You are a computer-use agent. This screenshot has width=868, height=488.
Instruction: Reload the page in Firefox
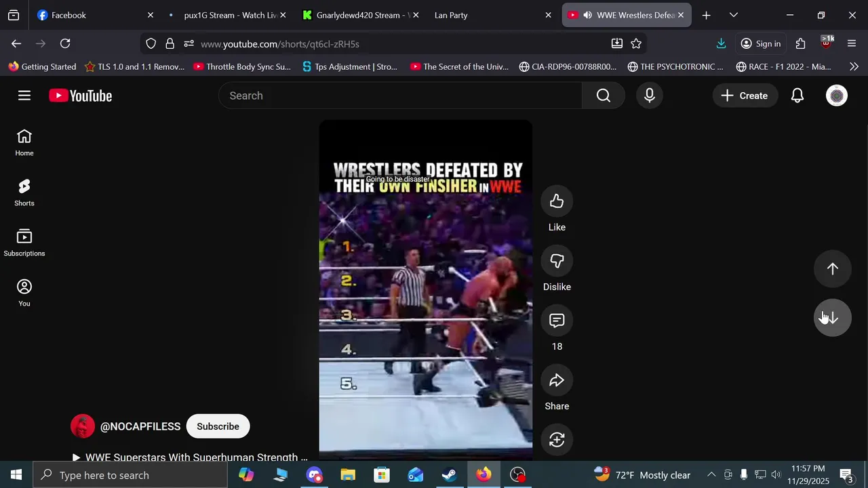[x=65, y=43]
